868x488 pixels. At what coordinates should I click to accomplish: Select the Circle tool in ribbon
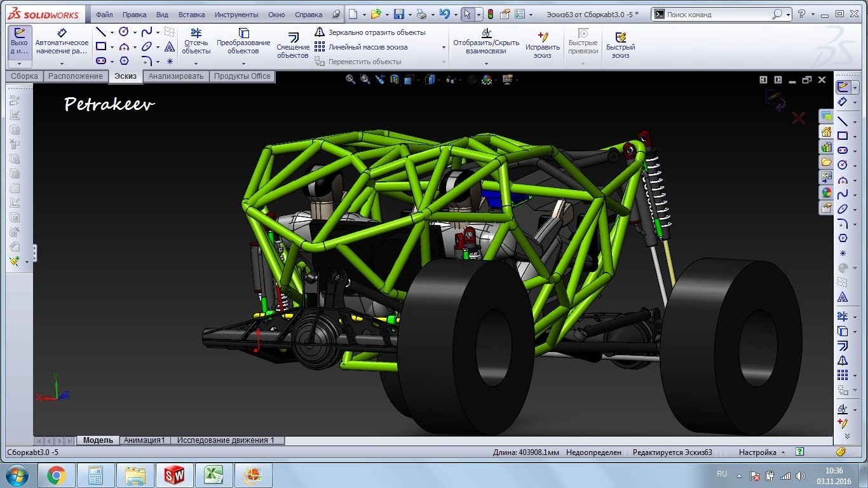click(x=124, y=32)
